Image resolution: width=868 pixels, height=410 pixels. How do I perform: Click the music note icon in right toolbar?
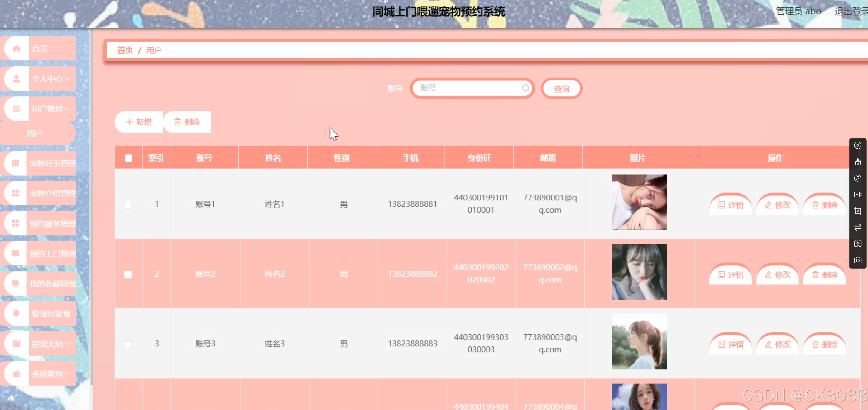[x=857, y=178]
